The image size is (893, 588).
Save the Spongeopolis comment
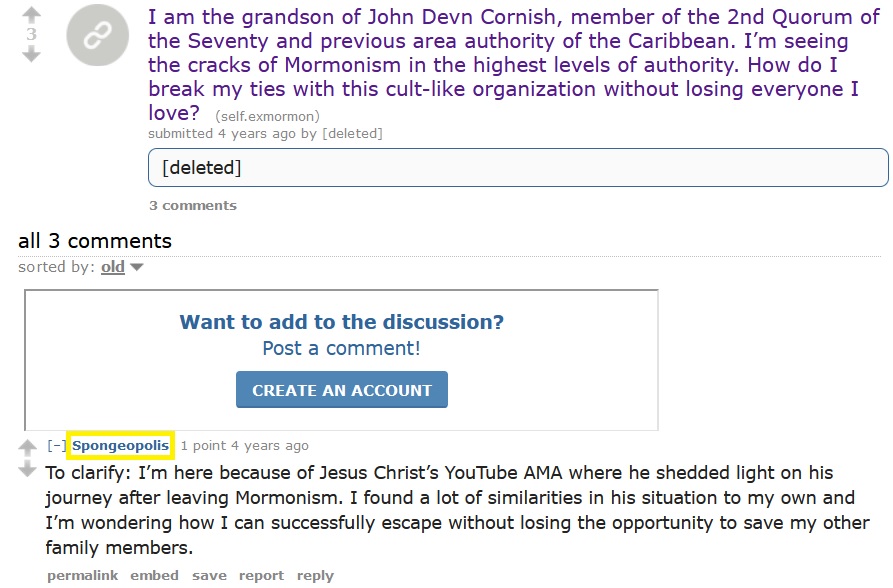[209, 575]
